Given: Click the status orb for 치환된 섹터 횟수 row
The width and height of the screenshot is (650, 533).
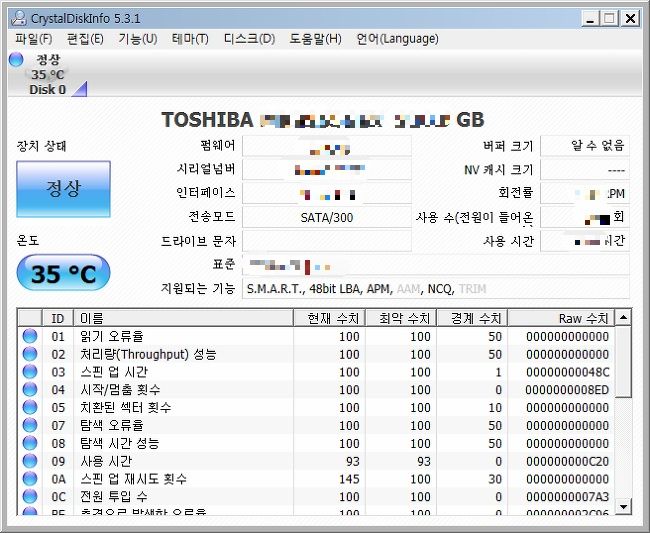Looking at the screenshot, I should coord(30,407).
